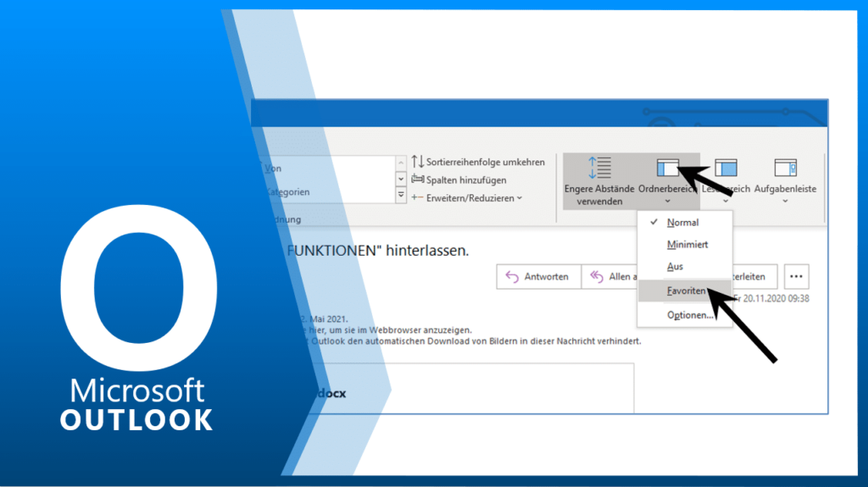
Task: Choose Favoriten in the Ordnerbereich menu
Action: [x=685, y=291]
